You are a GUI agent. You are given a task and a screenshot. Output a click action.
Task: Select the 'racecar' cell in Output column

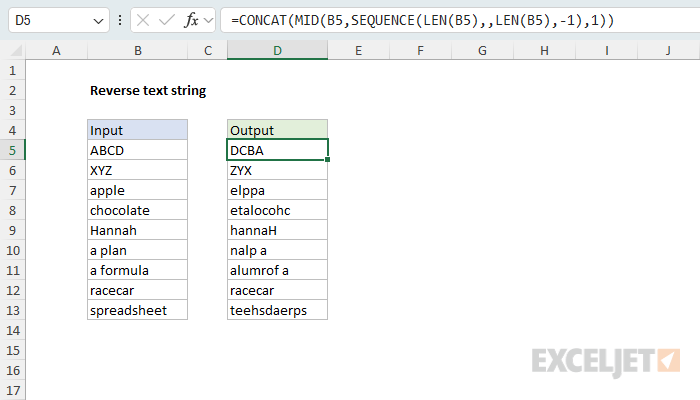(277, 291)
